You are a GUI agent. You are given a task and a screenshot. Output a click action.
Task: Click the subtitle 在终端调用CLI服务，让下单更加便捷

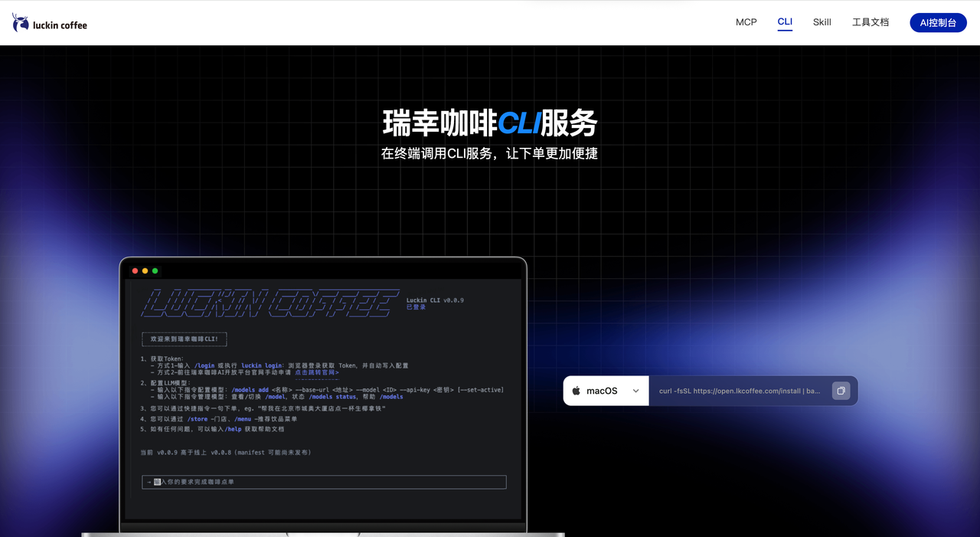tap(489, 153)
